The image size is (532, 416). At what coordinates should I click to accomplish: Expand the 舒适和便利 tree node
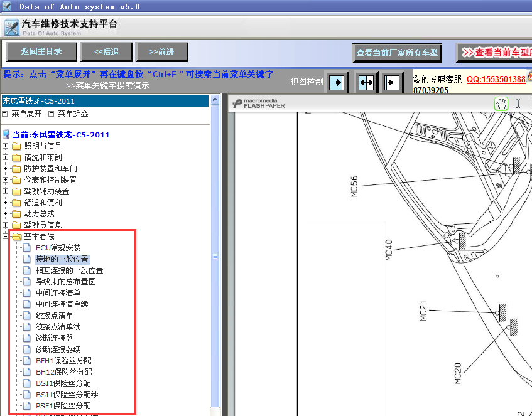pyautogui.click(x=5, y=203)
